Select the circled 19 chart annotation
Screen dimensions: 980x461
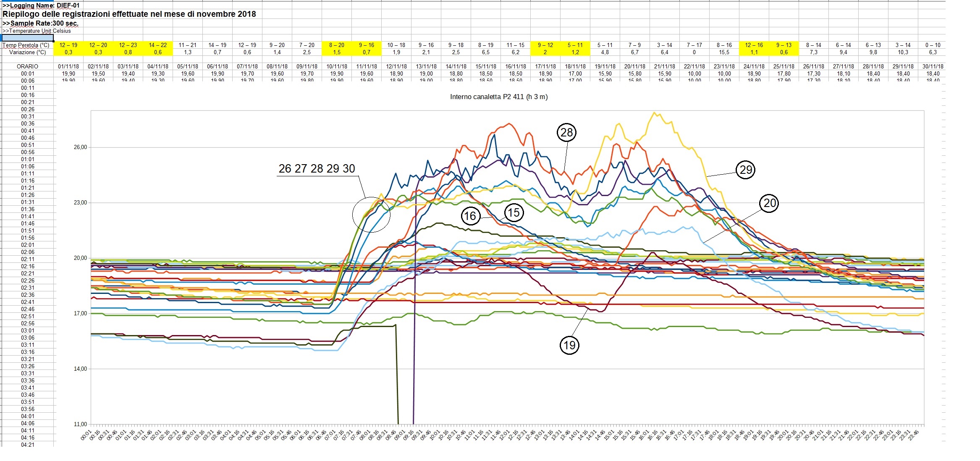tap(569, 345)
